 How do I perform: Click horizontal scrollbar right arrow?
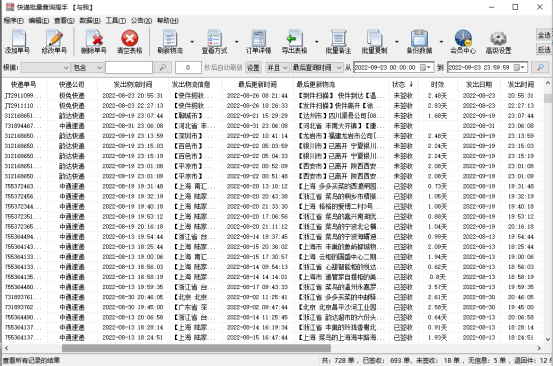coord(539,348)
